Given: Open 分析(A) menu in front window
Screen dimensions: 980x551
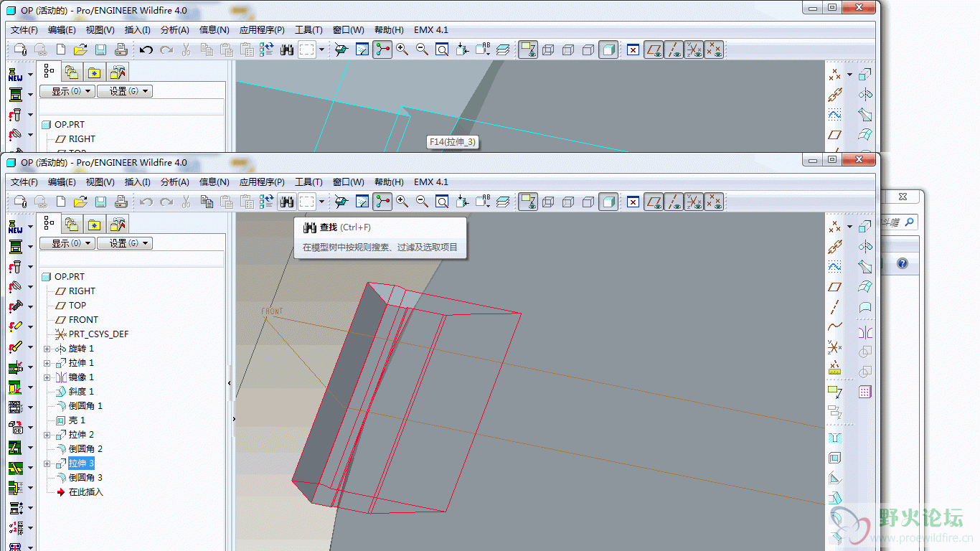Looking at the screenshot, I should coord(175,182).
